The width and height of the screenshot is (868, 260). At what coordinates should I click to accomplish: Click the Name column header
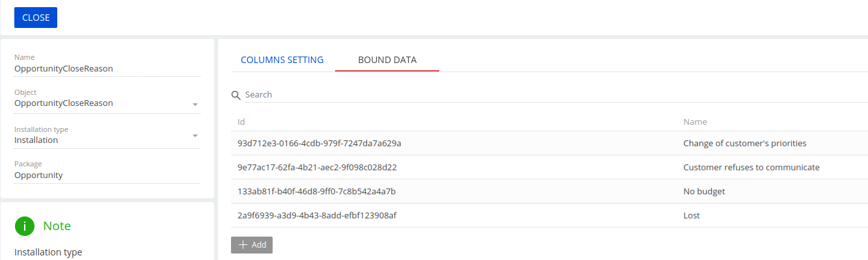tap(695, 122)
